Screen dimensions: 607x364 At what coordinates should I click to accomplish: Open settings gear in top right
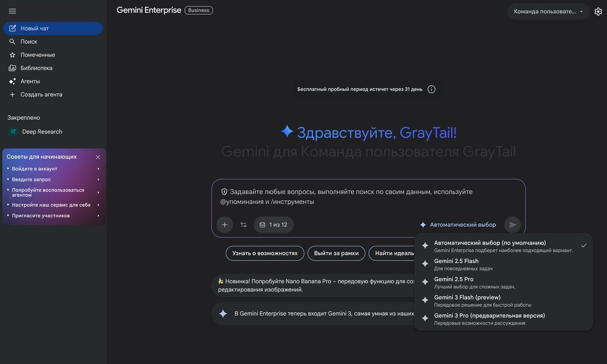click(x=598, y=12)
